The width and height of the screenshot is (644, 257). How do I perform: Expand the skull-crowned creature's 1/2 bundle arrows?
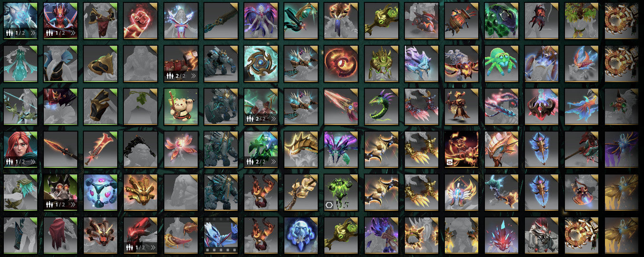(72, 205)
